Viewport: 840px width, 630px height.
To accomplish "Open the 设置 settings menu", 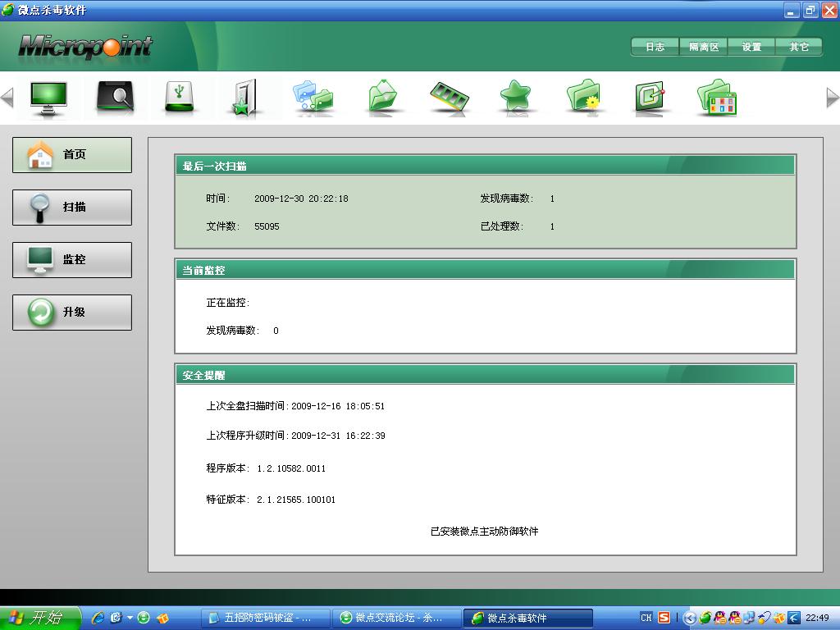I will click(751, 47).
